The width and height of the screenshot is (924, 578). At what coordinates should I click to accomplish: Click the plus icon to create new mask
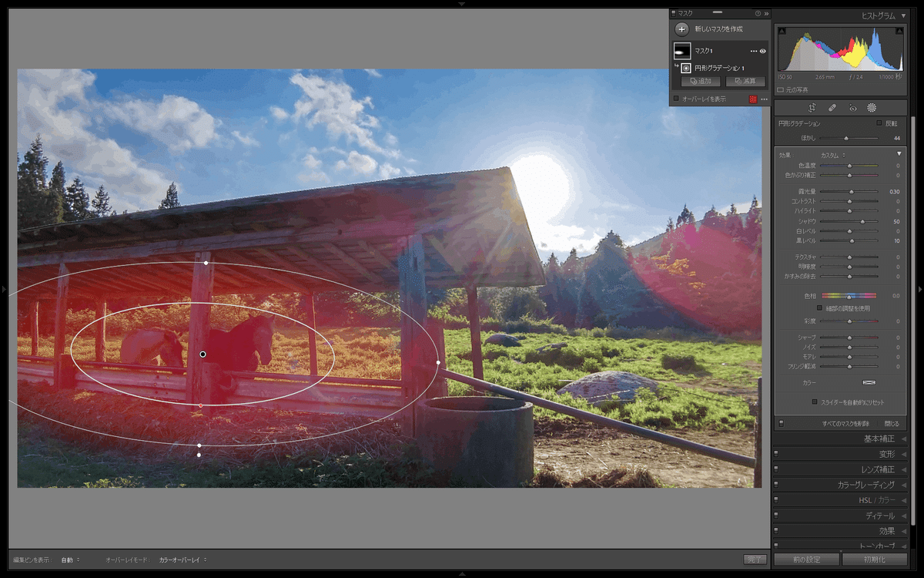[681, 29]
